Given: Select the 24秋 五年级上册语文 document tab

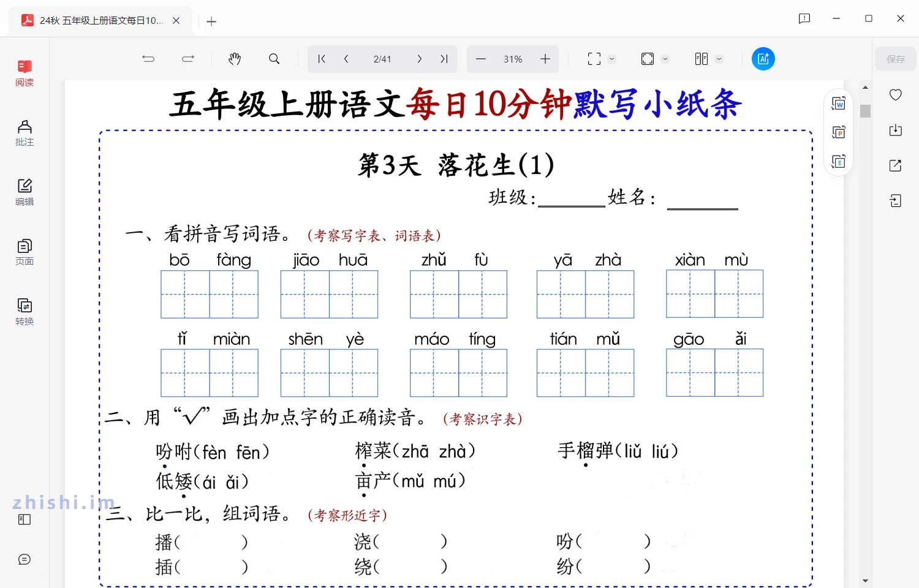Looking at the screenshot, I should (101, 21).
